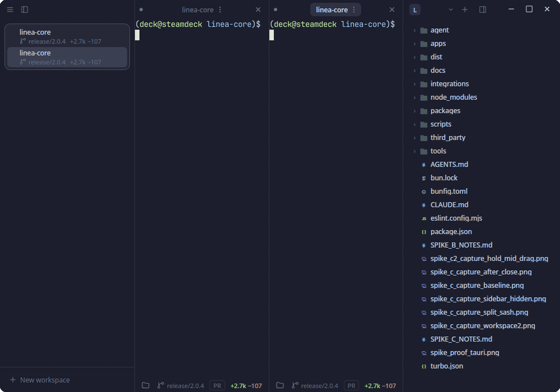Open spike_c_capture_workspace2.png file

[483, 326]
